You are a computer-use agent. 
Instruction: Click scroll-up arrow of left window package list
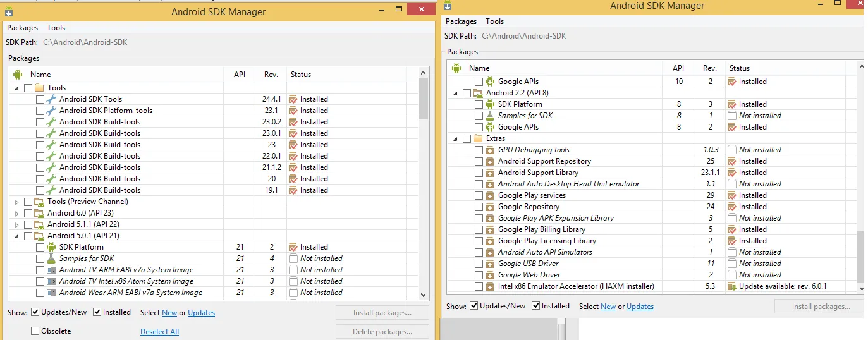pyautogui.click(x=424, y=73)
